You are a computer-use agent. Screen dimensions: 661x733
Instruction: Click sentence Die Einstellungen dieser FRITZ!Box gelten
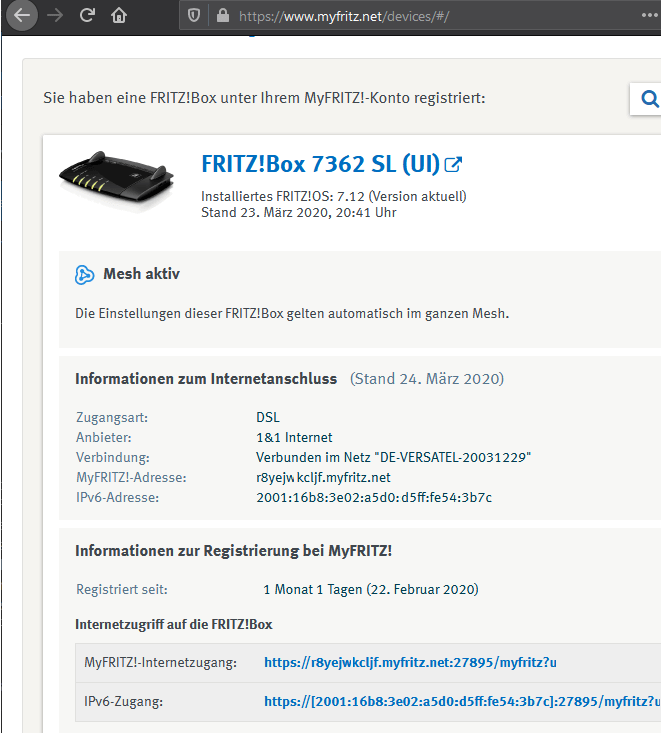[292, 313]
